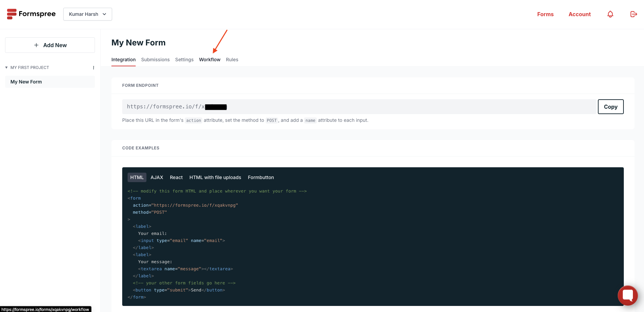The height and width of the screenshot is (312, 644).
Task: Collapse the MY FIRST PROJECT section
Action: [x=6, y=67]
